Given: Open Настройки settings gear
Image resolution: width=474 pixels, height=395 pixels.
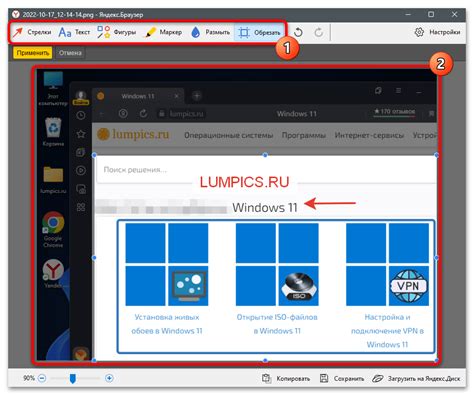Looking at the screenshot, I should [437, 32].
